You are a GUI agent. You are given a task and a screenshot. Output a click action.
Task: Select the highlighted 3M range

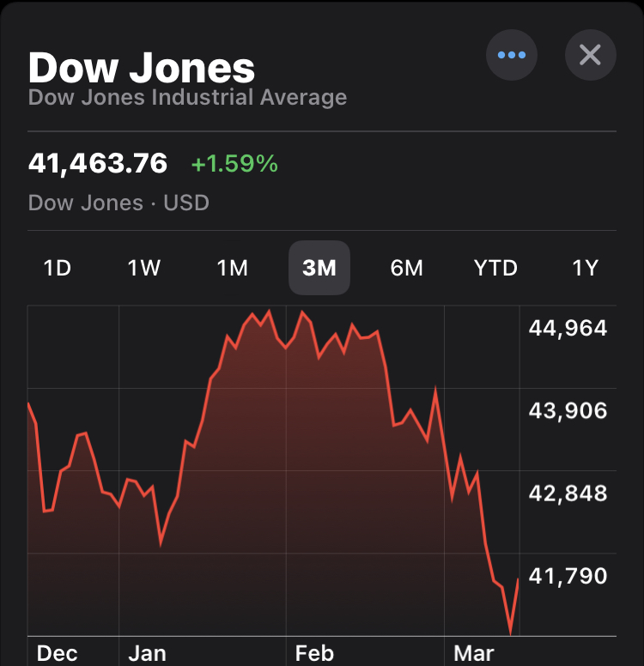[319, 268]
